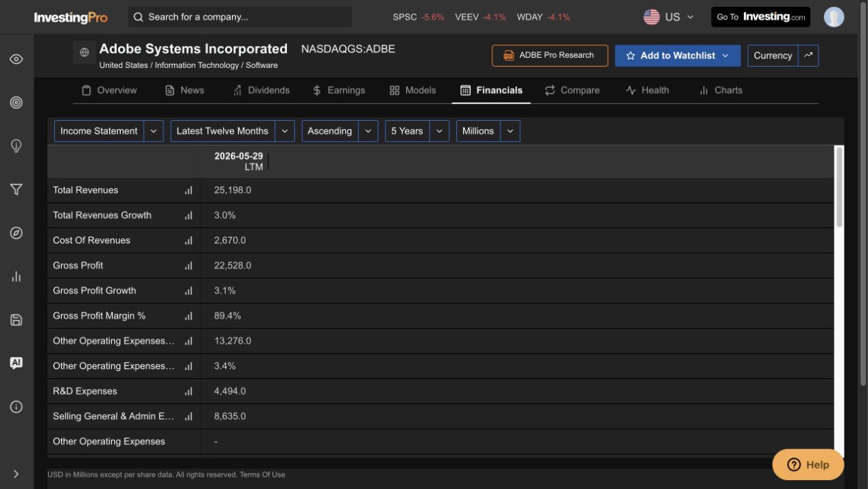This screenshot has width=868, height=489.
Task: Click the trend arrow icon beside Currency
Action: pyautogui.click(x=808, y=56)
